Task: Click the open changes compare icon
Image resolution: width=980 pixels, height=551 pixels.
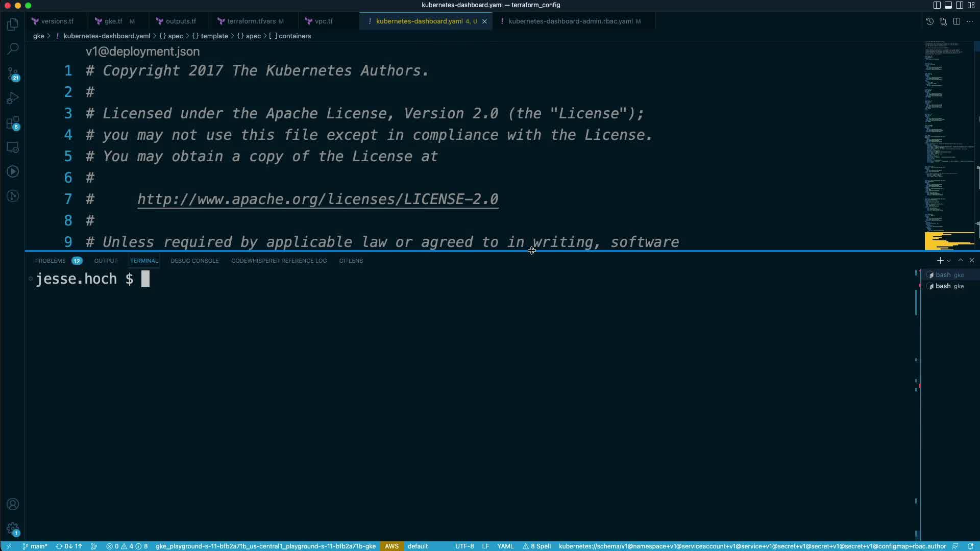Action: 943,21
